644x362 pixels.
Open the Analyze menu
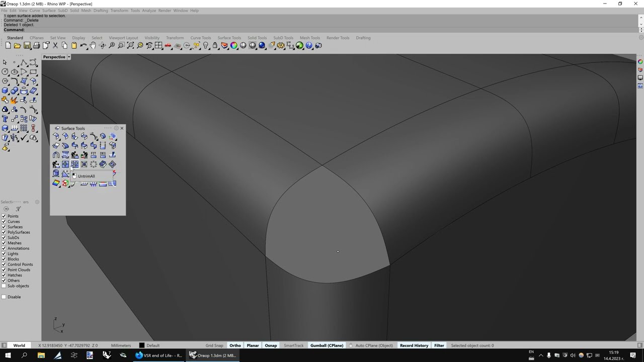(x=149, y=11)
